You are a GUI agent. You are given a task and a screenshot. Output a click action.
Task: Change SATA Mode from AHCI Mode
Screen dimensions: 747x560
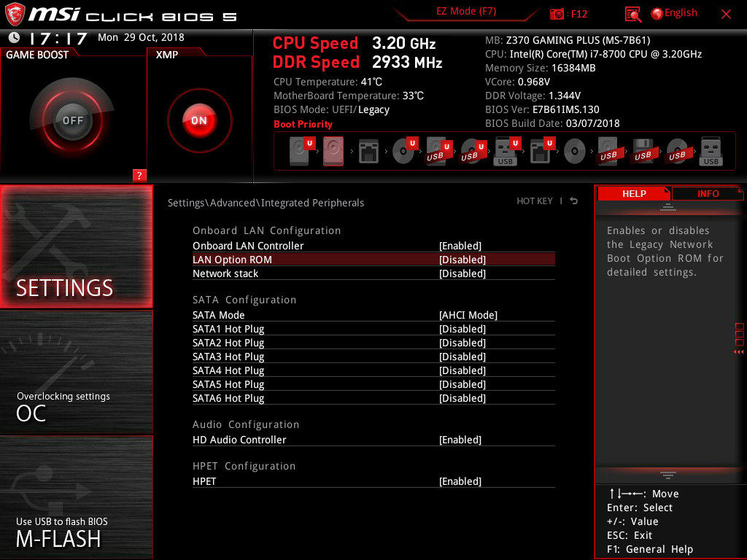click(468, 315)
